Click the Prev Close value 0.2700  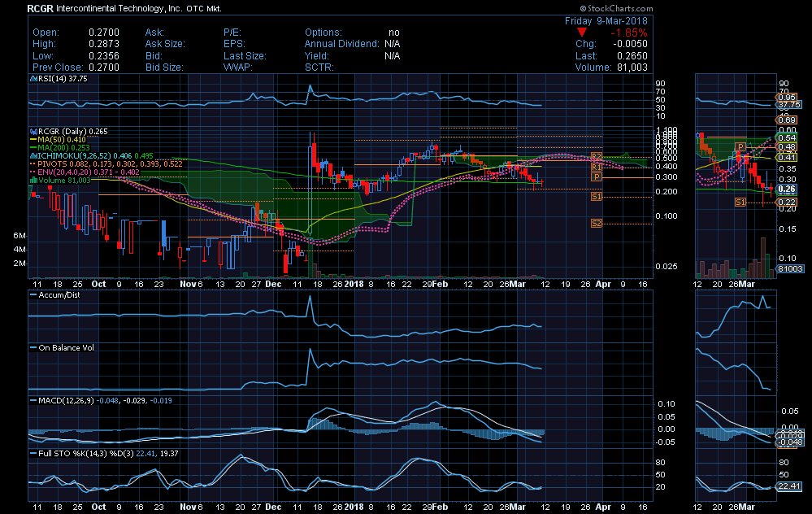click(x=103, y=68)
